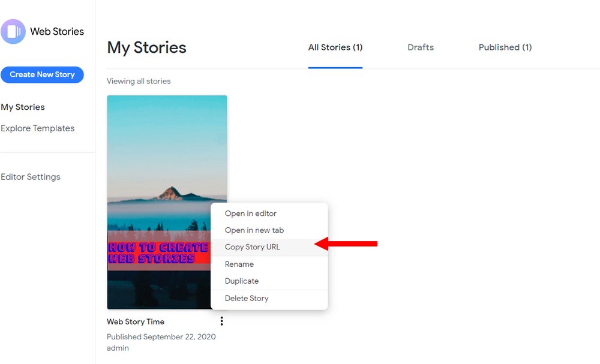Click the Create New Story button
The image size is (600, 364).
(42, 74)
